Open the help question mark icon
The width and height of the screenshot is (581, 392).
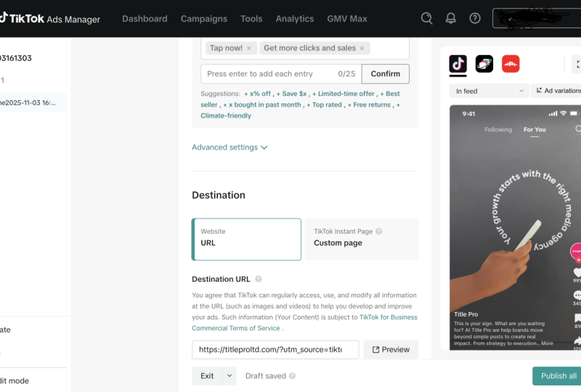tap(475, 18)
